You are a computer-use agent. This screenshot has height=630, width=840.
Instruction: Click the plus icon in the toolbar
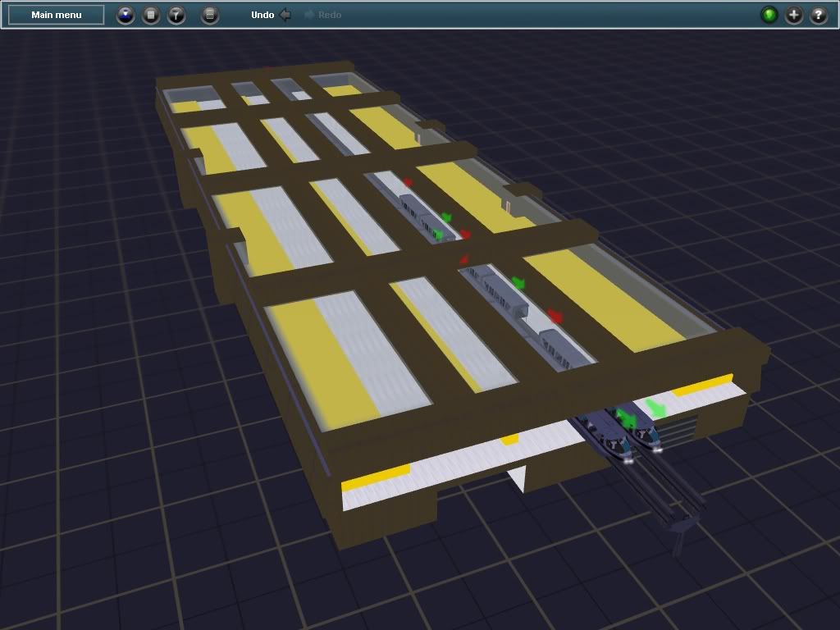tap(794, 15)
